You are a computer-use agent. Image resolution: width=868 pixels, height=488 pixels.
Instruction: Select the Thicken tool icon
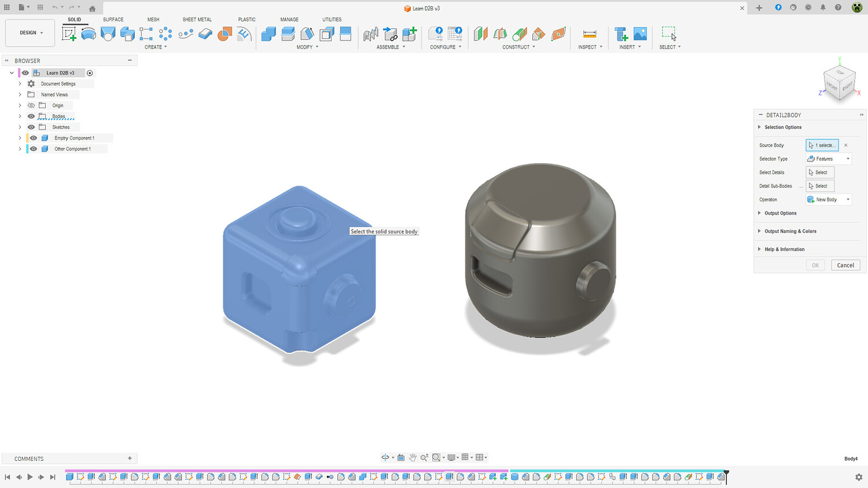[205, 34]
